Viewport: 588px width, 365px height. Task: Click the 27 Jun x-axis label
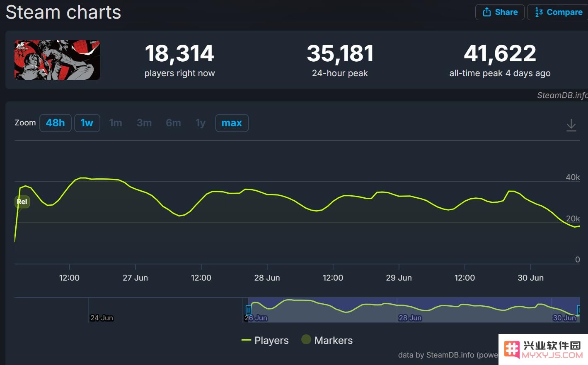click(x=135, y=278)
